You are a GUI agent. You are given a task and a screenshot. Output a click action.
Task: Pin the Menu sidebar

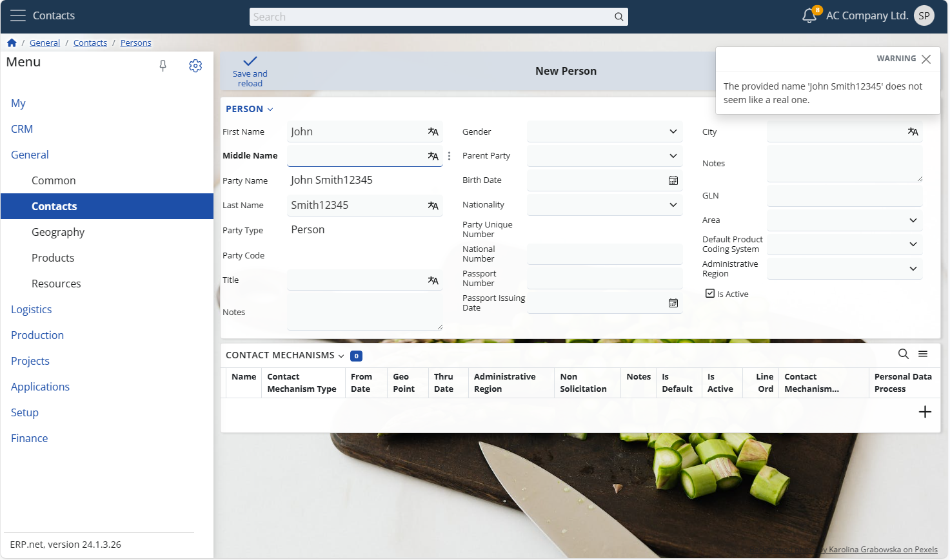[x=163, y=66]
